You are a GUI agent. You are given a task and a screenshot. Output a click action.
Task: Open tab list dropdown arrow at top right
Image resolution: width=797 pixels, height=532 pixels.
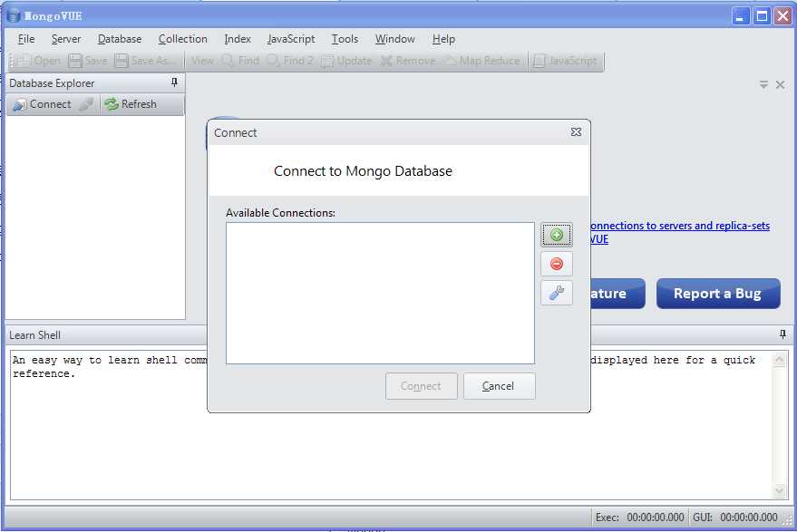[x=763, y=85]
